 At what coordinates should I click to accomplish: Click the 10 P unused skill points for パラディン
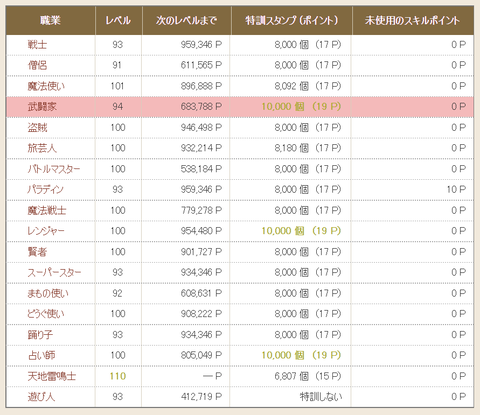[x=456, y=189]
